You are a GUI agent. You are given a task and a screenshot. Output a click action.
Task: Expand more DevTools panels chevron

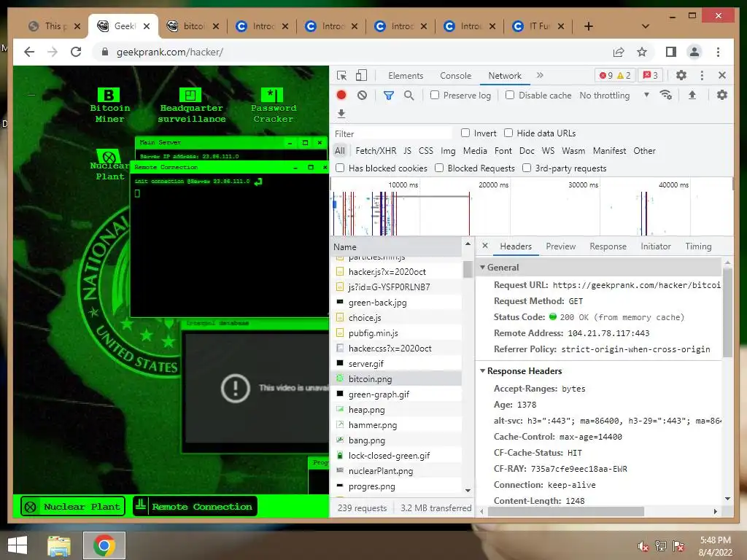coord(540,75)
